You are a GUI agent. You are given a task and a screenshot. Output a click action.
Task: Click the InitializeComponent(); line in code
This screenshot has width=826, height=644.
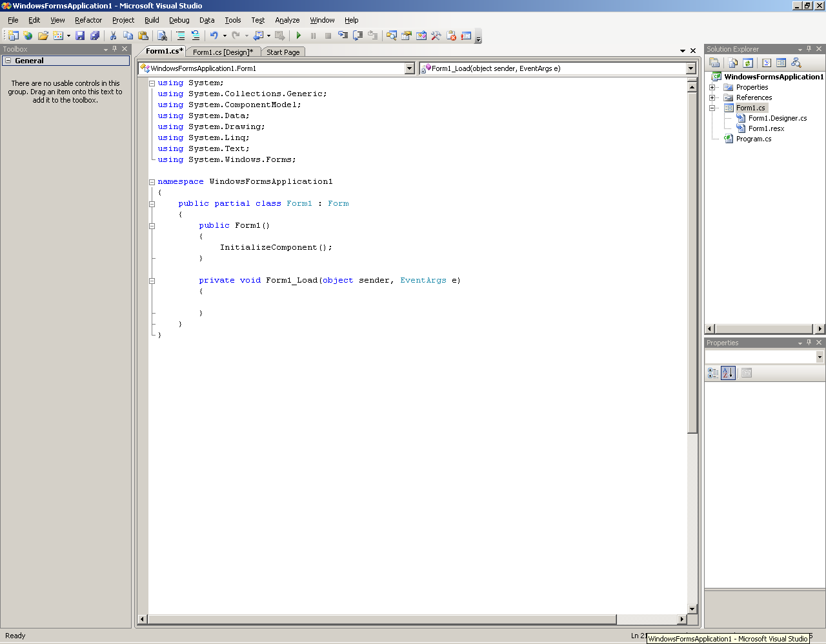coord(276,247)
